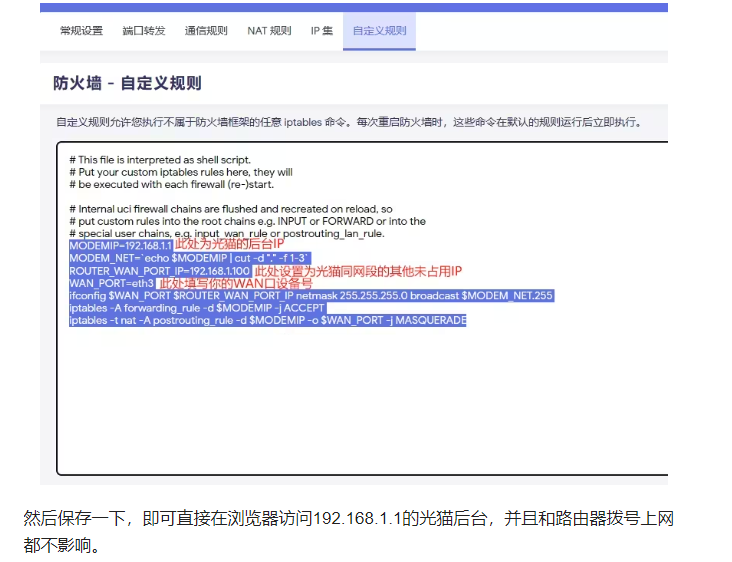The width and height of the screenshot is (732, 562).
Task: Place cursor on the WAN_PORT=eth3 line
Action: coord(112,283)
